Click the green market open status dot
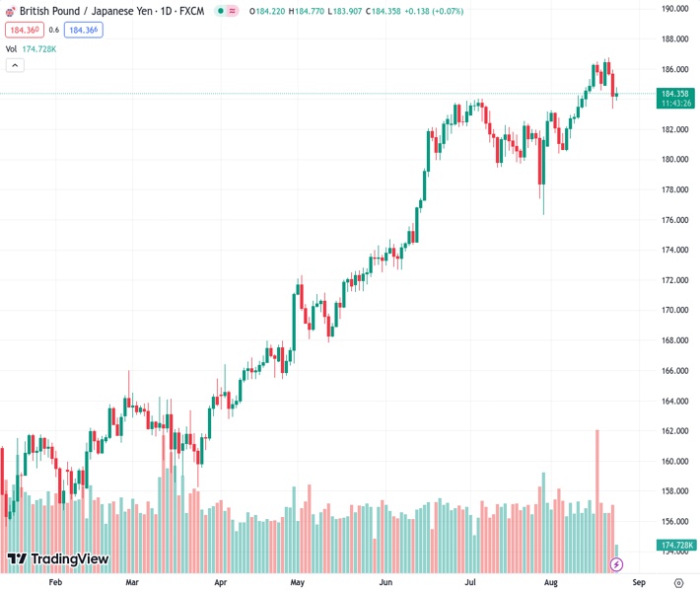700x592 pixels. tap(220, 11)
